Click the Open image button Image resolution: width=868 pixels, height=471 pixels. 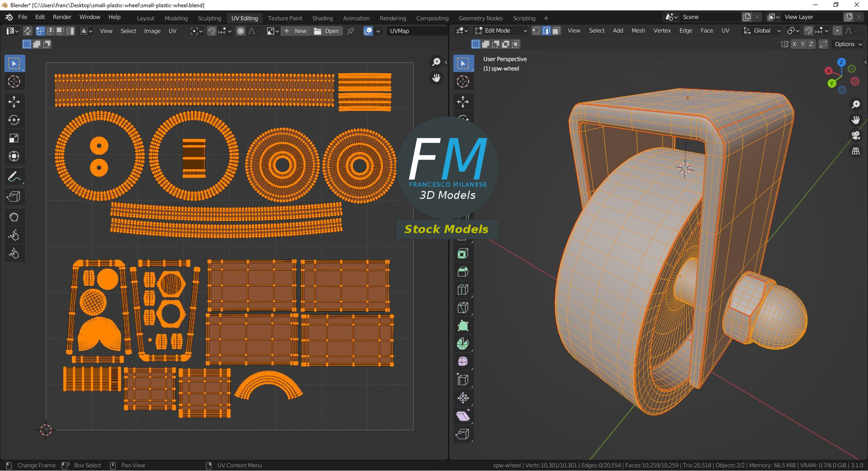click(x=326, y=31)
